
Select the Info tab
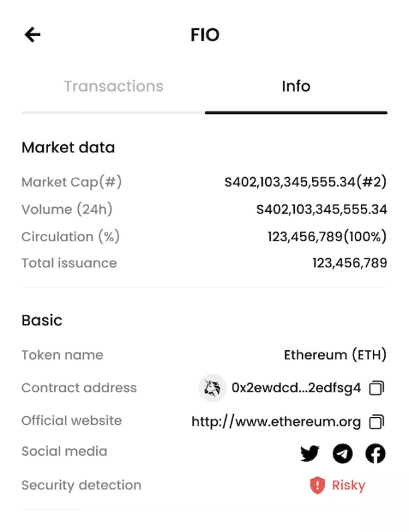295,86
